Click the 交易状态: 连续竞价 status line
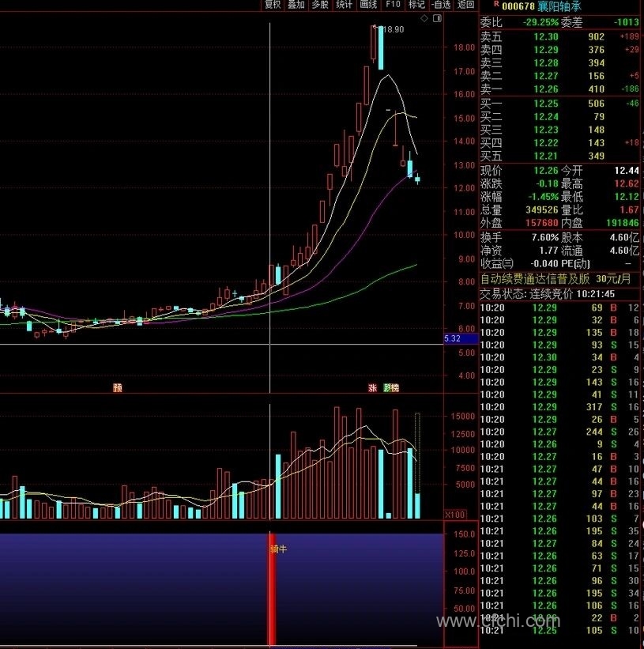The image size is (644, 649). point(547,294)
